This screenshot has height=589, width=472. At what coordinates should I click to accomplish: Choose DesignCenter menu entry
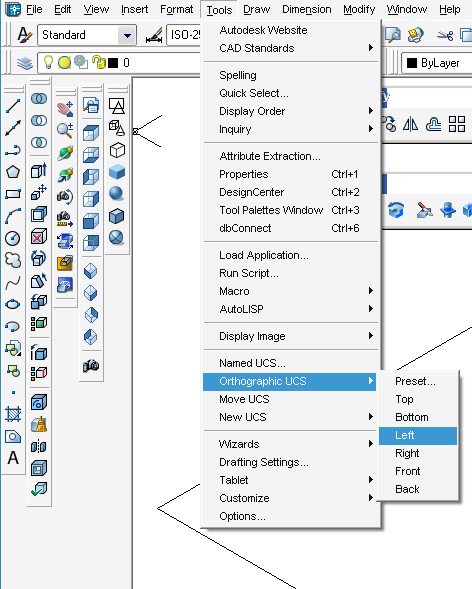click(290, 192)
